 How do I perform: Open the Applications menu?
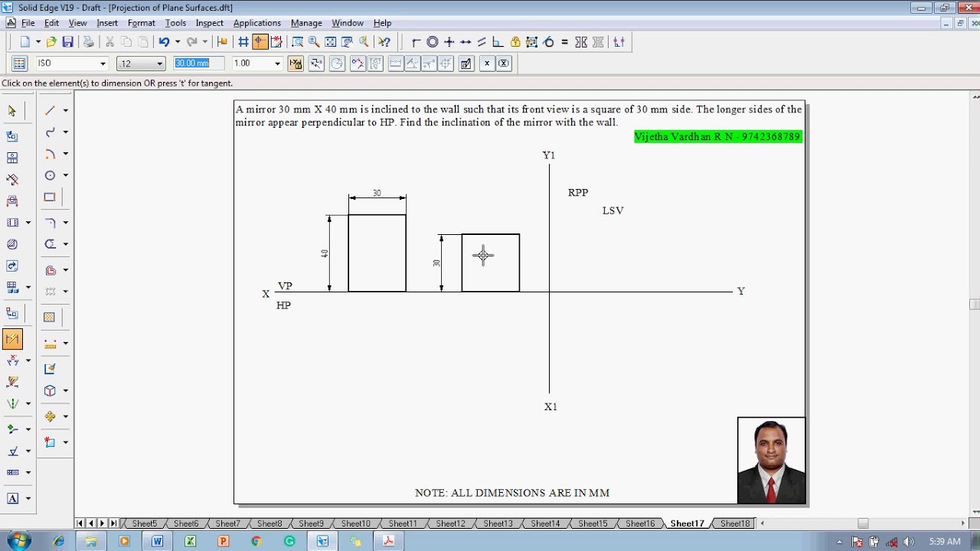[256, 23]
